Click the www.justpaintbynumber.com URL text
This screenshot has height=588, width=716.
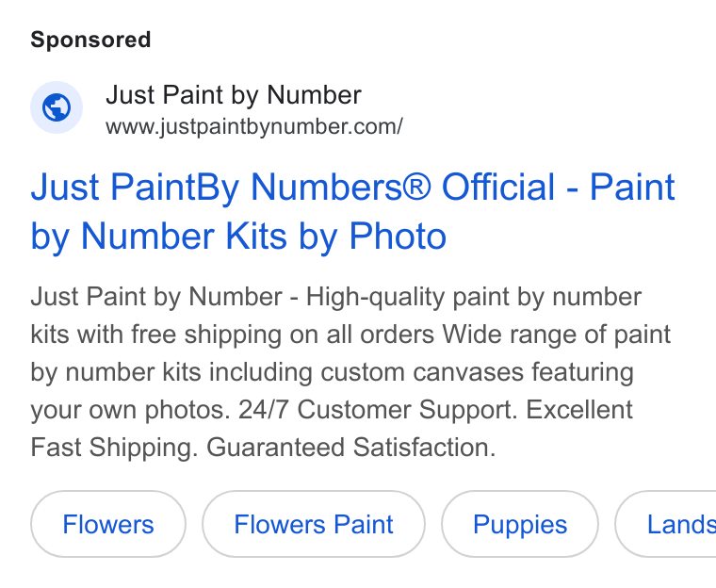[254, 127]
